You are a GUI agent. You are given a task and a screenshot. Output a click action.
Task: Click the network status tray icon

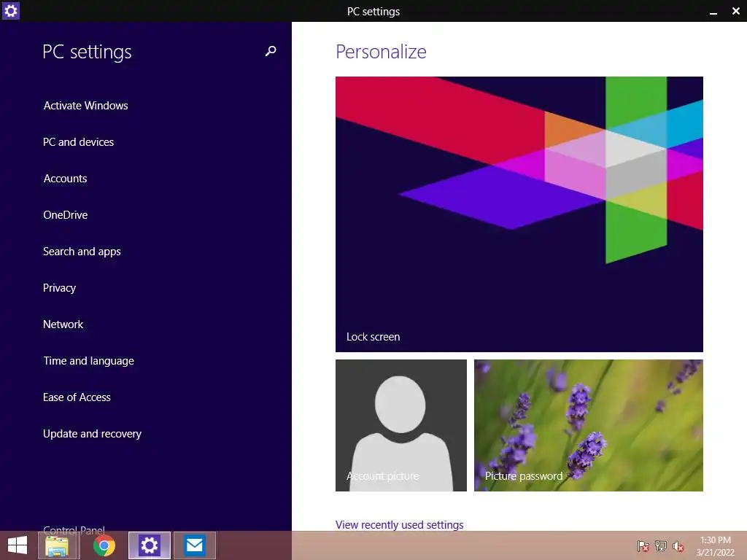661,546
